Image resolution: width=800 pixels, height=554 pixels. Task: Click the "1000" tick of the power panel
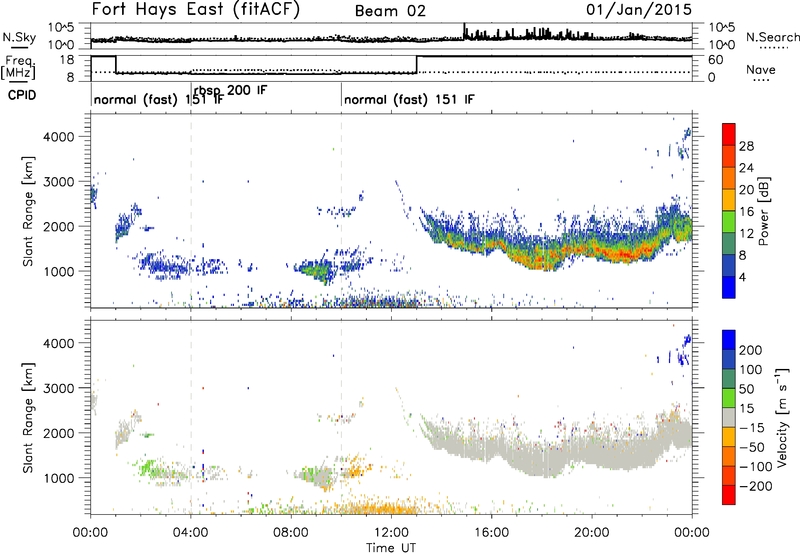tap(58, 271)
